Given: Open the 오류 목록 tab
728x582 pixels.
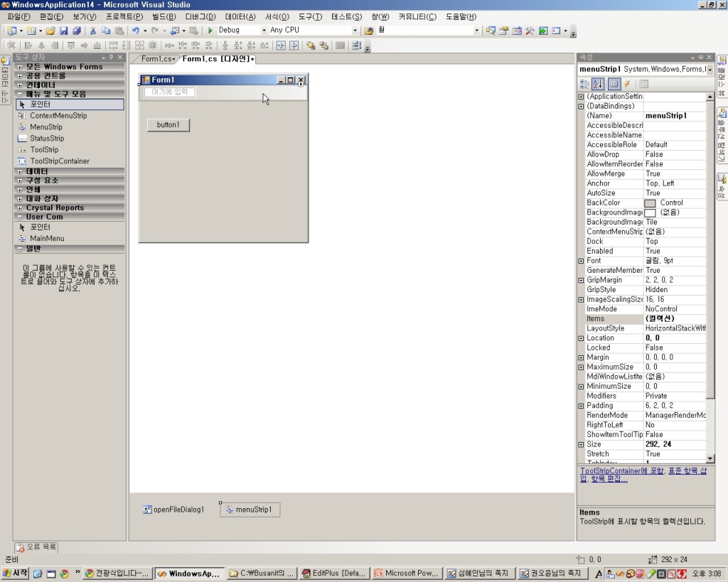Looking at the screenshot, I should coord(36,547).
